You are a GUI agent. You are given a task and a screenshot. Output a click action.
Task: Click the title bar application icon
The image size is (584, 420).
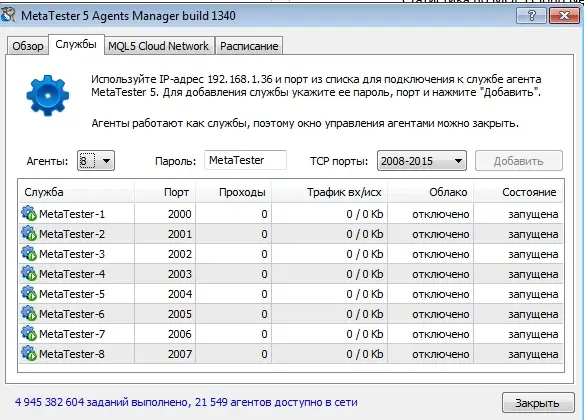(x=9, y=15)
